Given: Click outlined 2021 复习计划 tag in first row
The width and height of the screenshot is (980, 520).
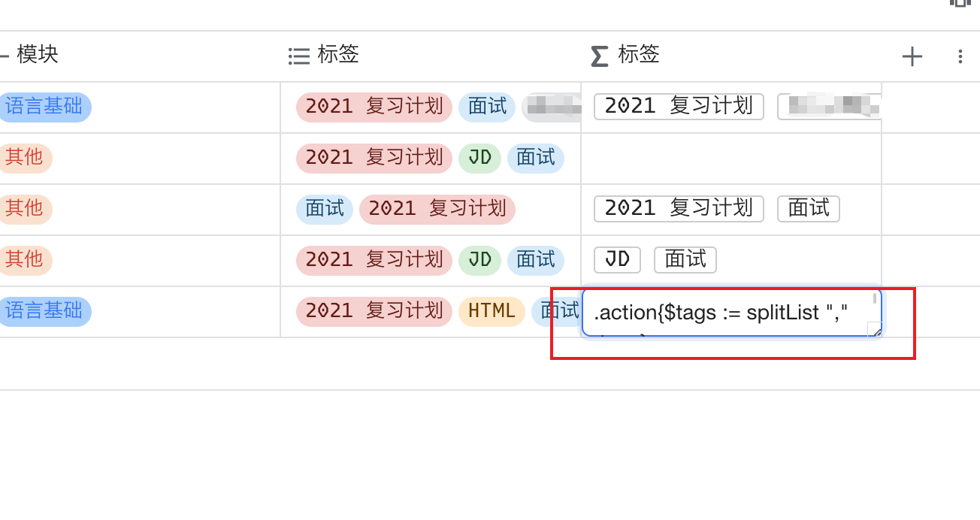Looking at the screenshot, I should click(x=679, y=107).
